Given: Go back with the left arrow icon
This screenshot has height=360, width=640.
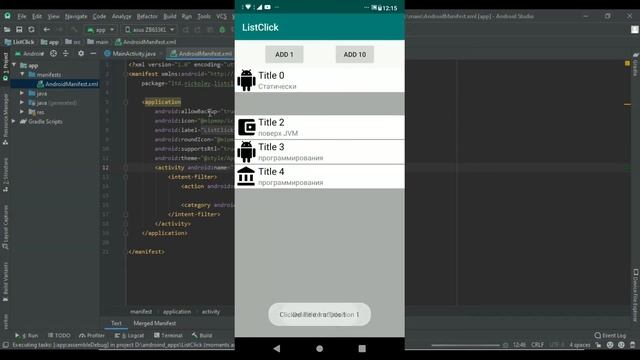Looking at the screenshot, I should (x=47, y=29).
